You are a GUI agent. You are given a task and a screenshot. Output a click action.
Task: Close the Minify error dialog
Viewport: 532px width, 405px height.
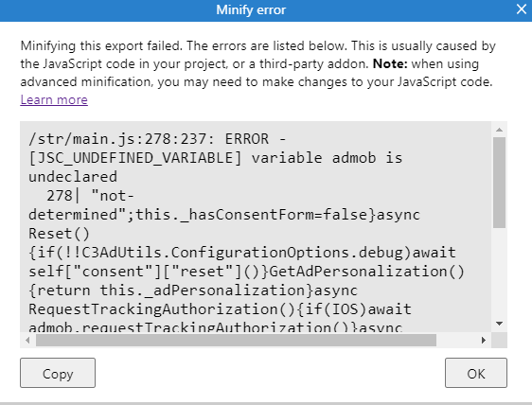point(522,9)
